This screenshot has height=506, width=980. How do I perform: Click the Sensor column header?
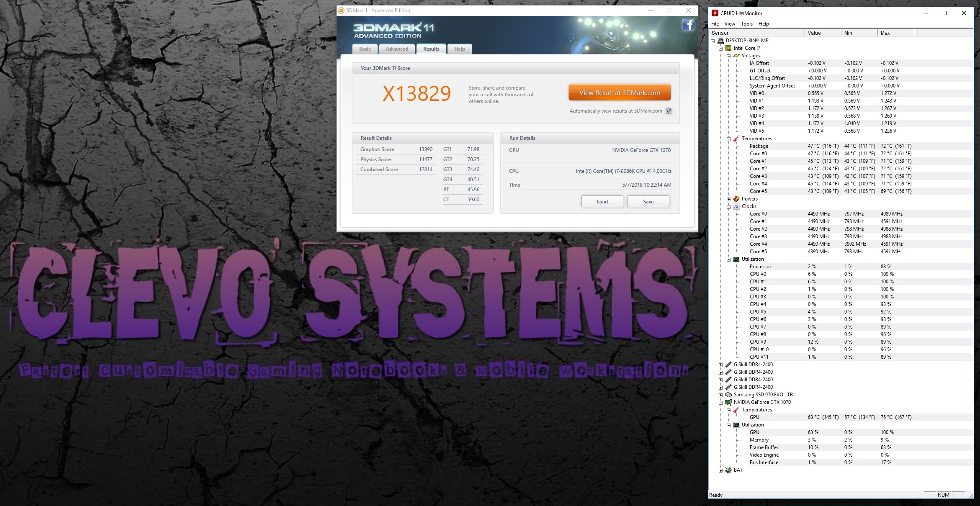click(757, 33)
